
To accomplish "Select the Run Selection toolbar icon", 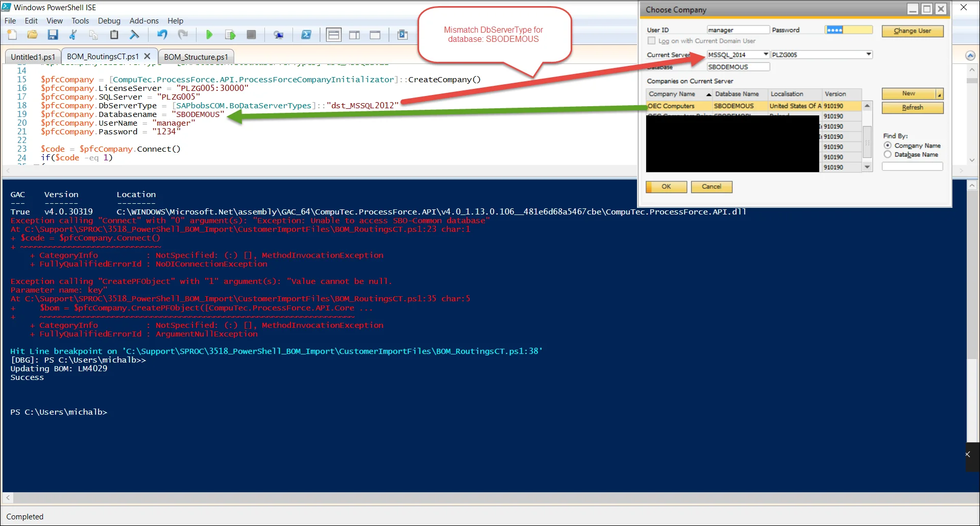I will (230, 35).
